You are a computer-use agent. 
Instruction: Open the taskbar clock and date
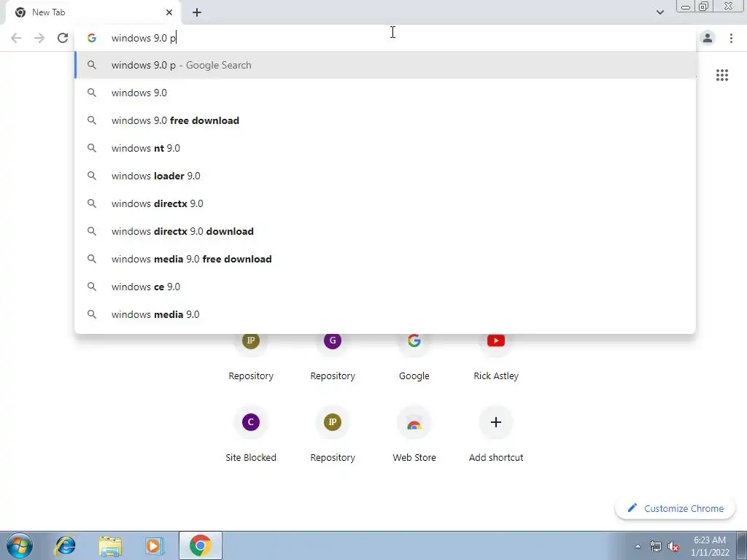point(709,546)
